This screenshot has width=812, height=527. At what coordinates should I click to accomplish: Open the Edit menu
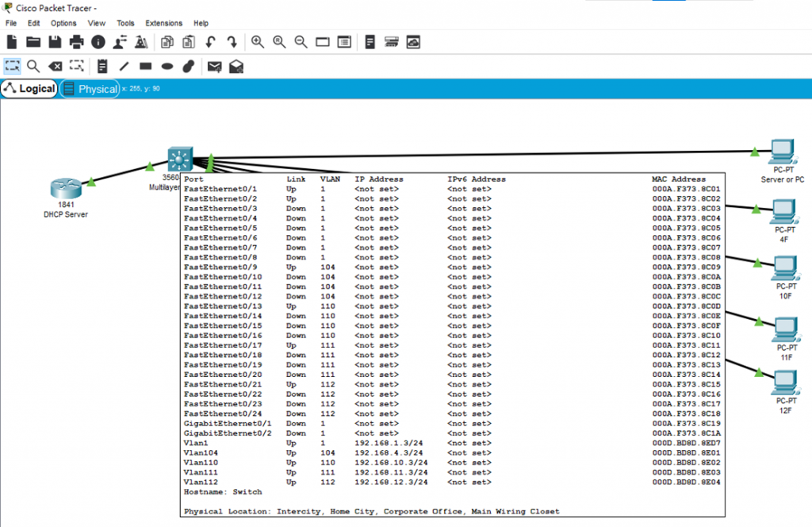coord(33,23)
